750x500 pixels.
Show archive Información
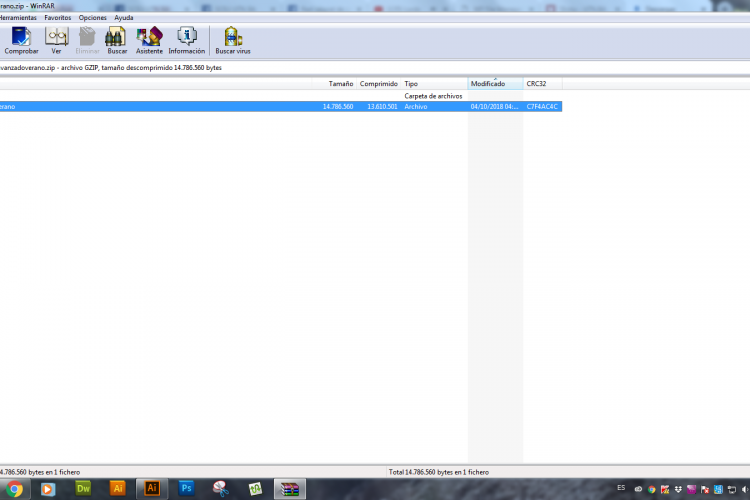[186, 40]
